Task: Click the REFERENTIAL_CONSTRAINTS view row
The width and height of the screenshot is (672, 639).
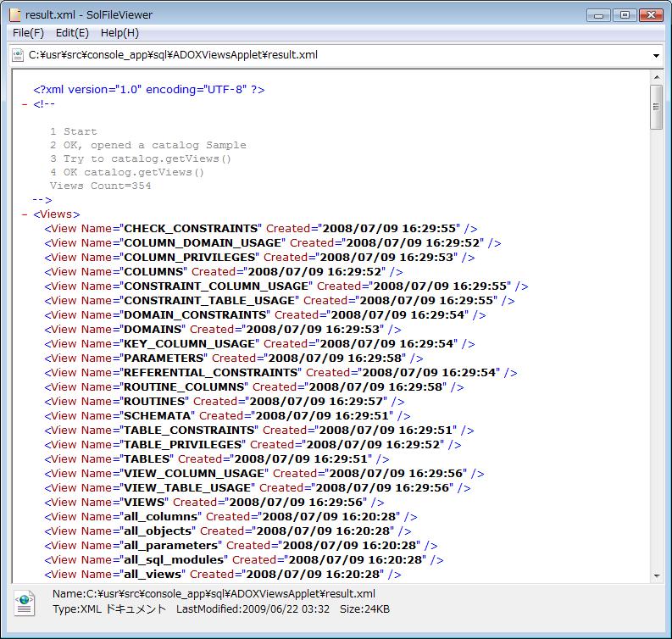Action: pyautogui.click(x=280, y=373)
